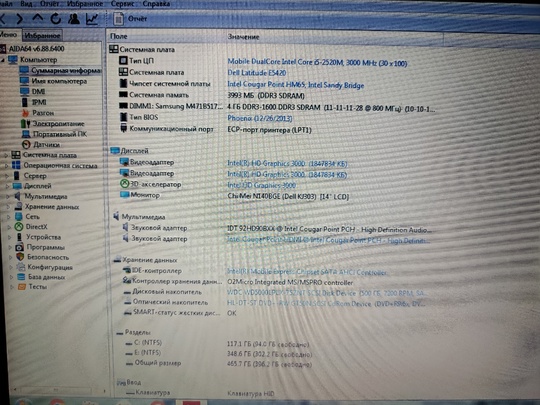Open Intel Mobile Express Chipset SATA AHCI link
This screenshot has height=405, width=540.
pos(307,272)
